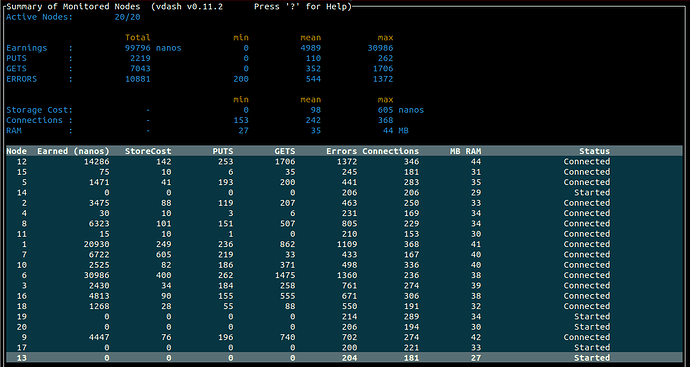
Task: Click Started status of node 20
Action: click(x=592, y=327)
